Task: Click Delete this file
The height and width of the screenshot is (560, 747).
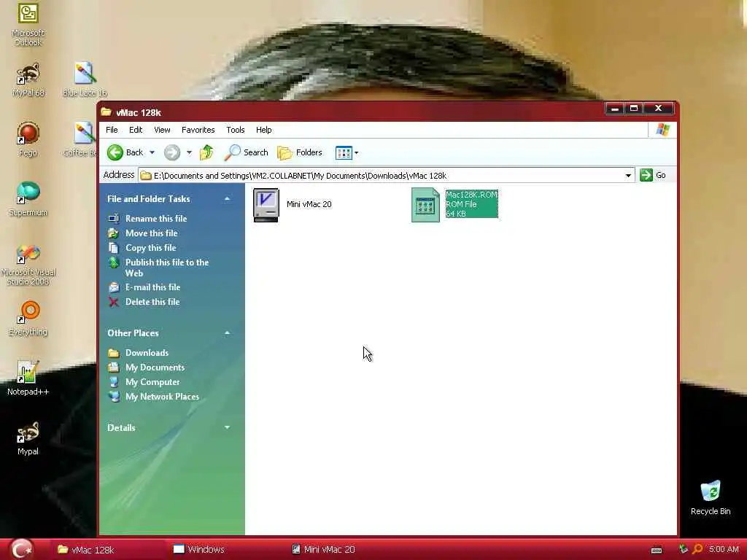Action: click(x=144, y=302)
